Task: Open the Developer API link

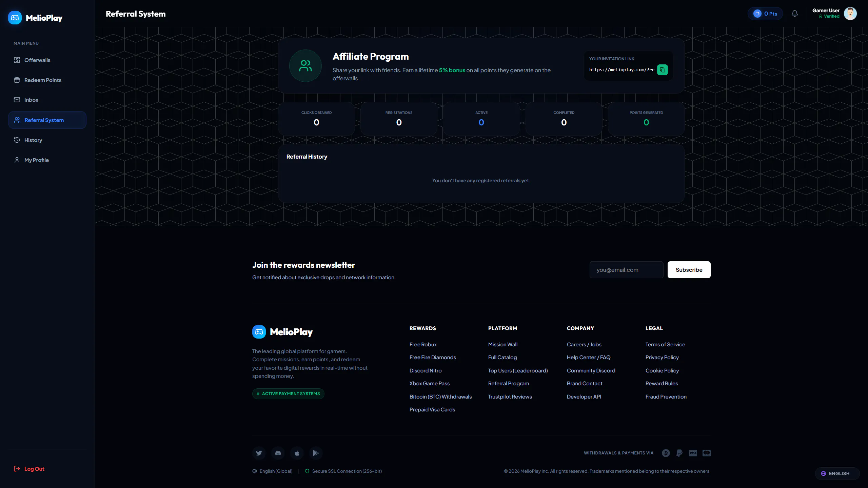Action: [x=584, y=397]
